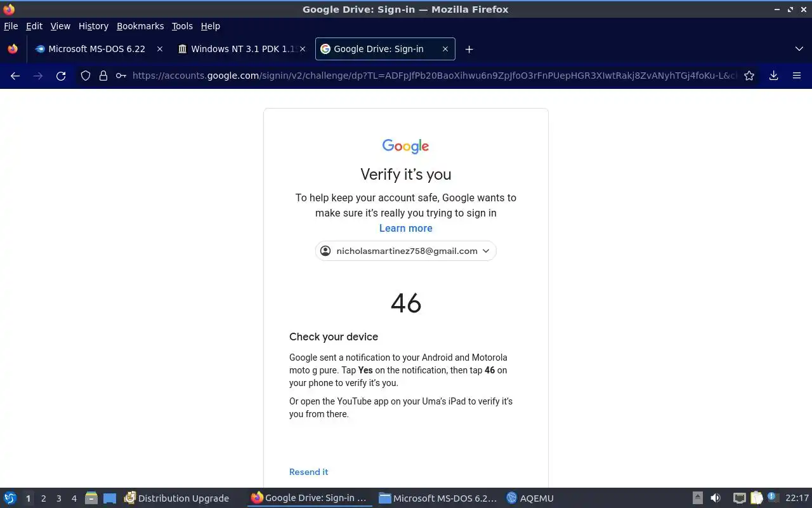
Task: Click the show desktop taskbar icon
Action: [x=110, y=498]
